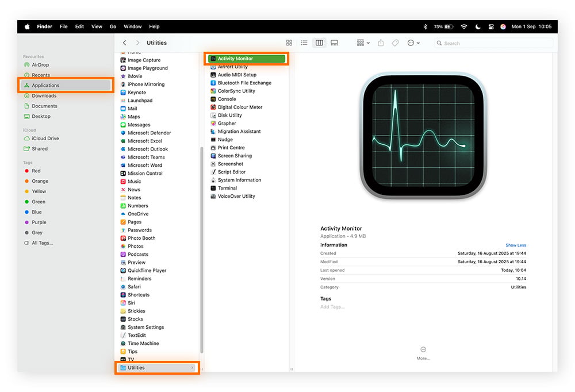Screen dimensions: 575x392
Task: Click the Edit Tags toolbar icon
Action: 395,43
